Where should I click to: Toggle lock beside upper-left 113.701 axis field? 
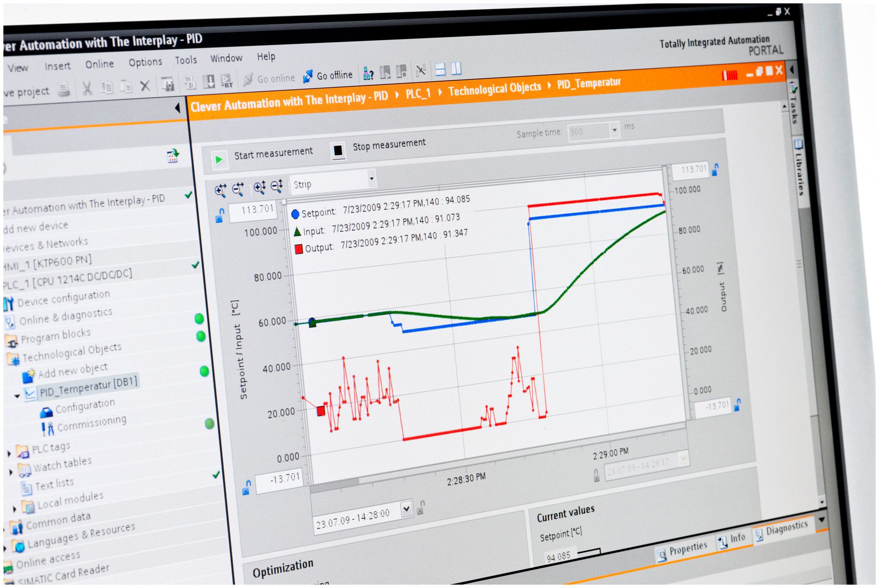220,215
